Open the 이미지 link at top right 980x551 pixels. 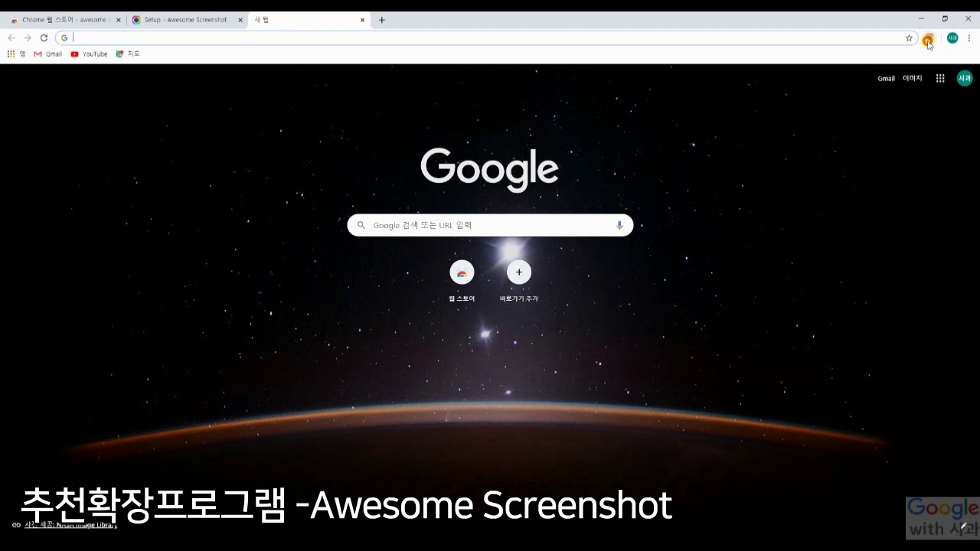click(912, 78)
